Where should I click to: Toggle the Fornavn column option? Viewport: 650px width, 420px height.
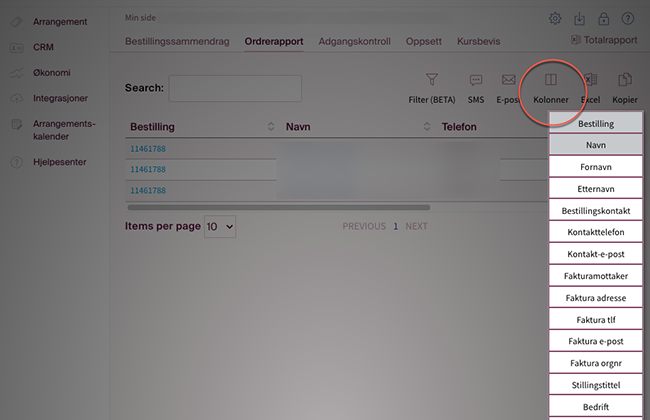(x=596, y=167)
